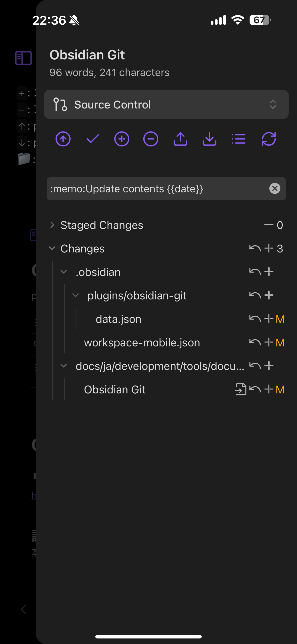Open the Source Control view dropdown
This screenshot has width=297, height=644.
coord(166,105)
